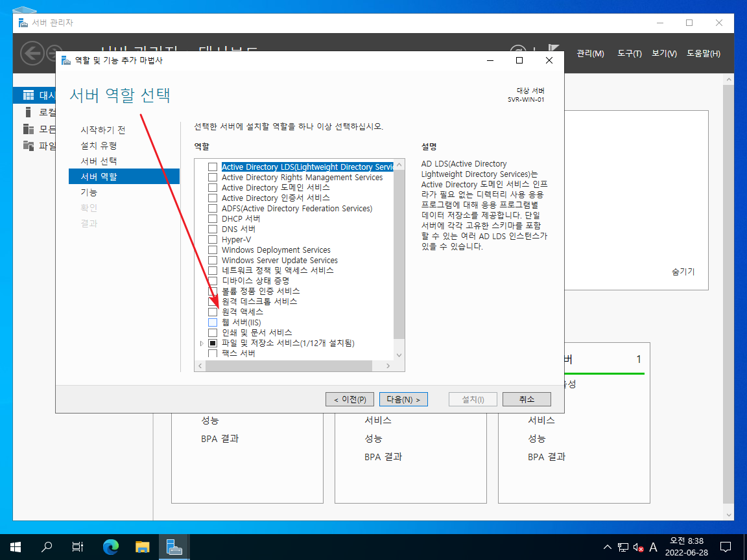747x560 pixels.
Task: Toggle 파일 및 저장소 서비스 checkbox
Action: (x=213, y=344)
